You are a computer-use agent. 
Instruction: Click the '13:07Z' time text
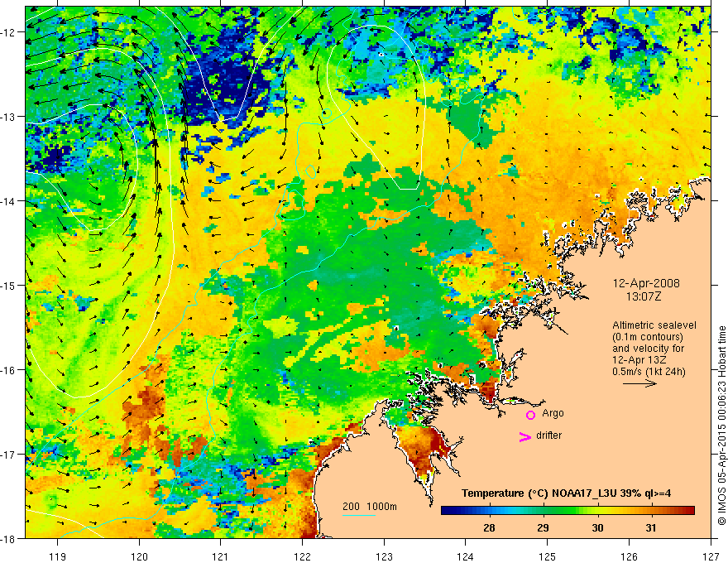coord(644,296)
